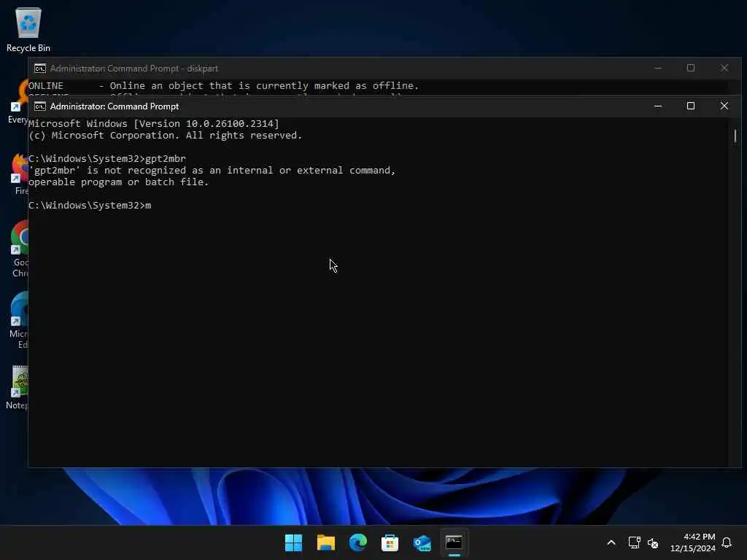Click the muted volume tray icon
Screen dimensions: 747x560
point(653,542)
